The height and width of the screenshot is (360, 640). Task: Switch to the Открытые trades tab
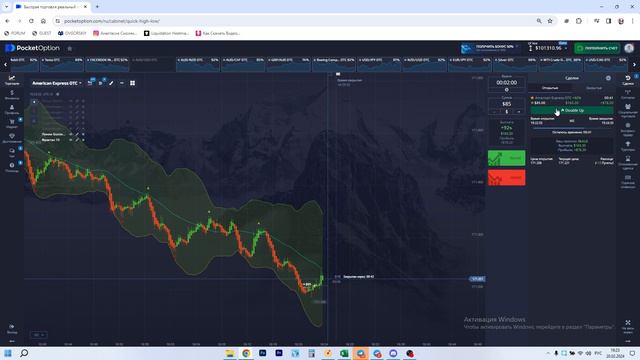pyautogui.click(x=550, y=88)
